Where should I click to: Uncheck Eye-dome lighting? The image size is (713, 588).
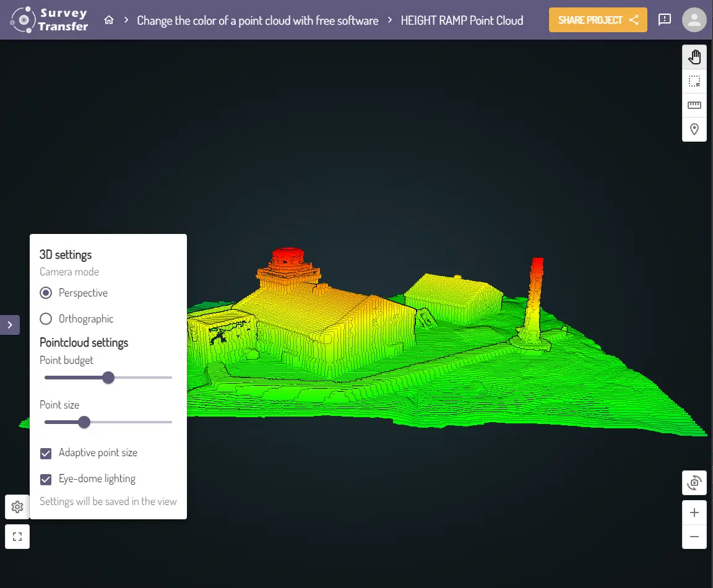46,479
